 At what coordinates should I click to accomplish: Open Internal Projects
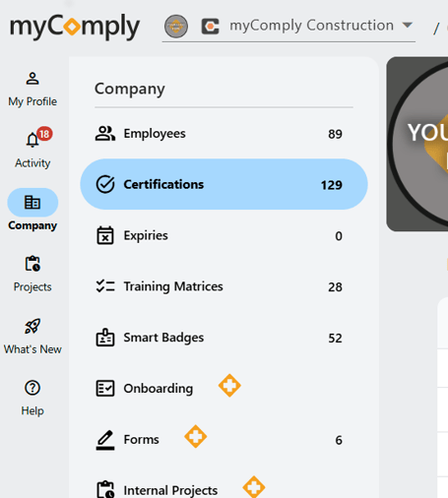pos(224,481)
